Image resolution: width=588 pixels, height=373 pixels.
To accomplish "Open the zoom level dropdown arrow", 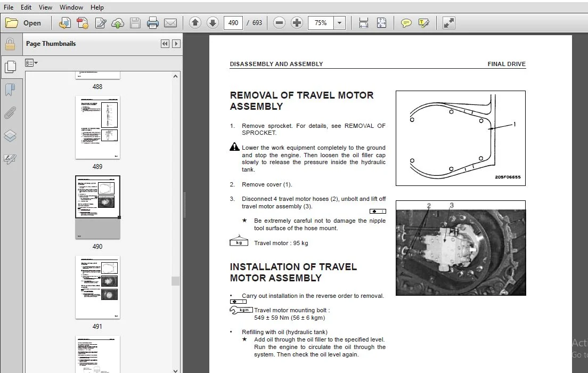I will coord(339,23).
